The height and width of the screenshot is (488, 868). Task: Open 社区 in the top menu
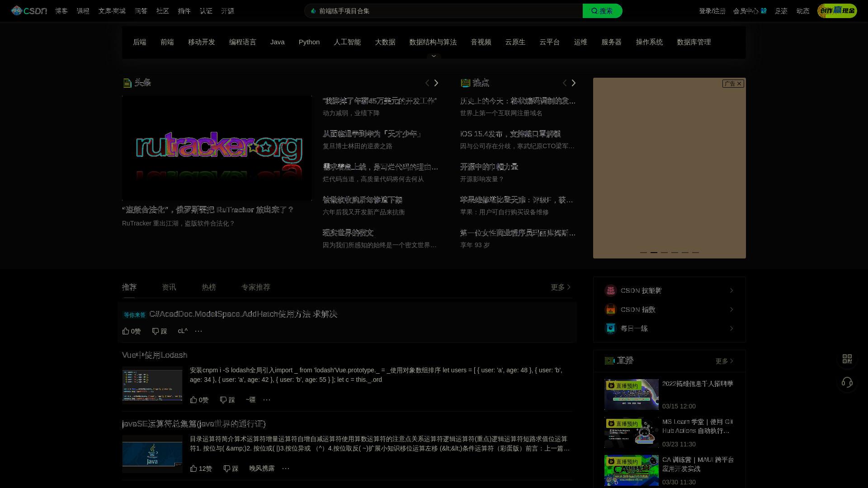coord(163,11)
